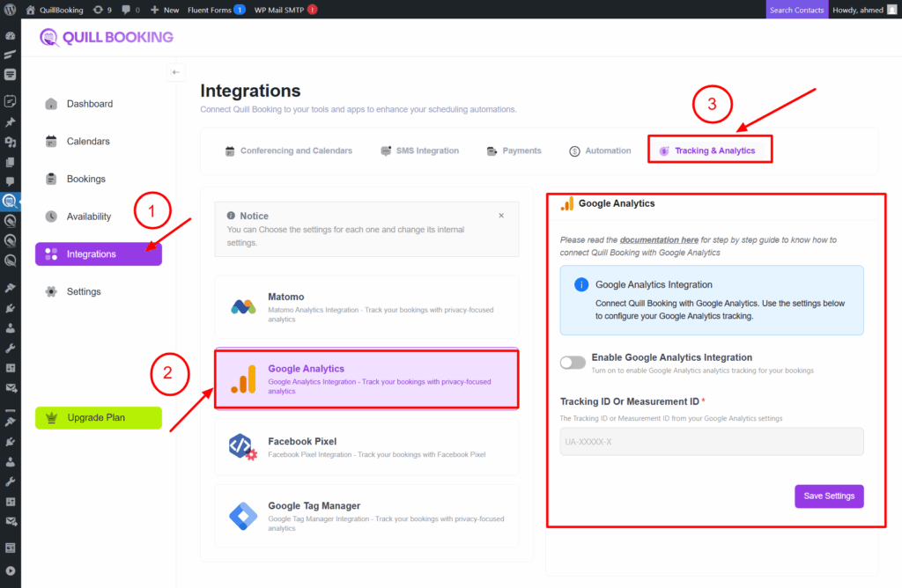Open the Dashboard sidebar item
Image resolution: width=902 pixels, height=588 pixels.
click(89, 104)
